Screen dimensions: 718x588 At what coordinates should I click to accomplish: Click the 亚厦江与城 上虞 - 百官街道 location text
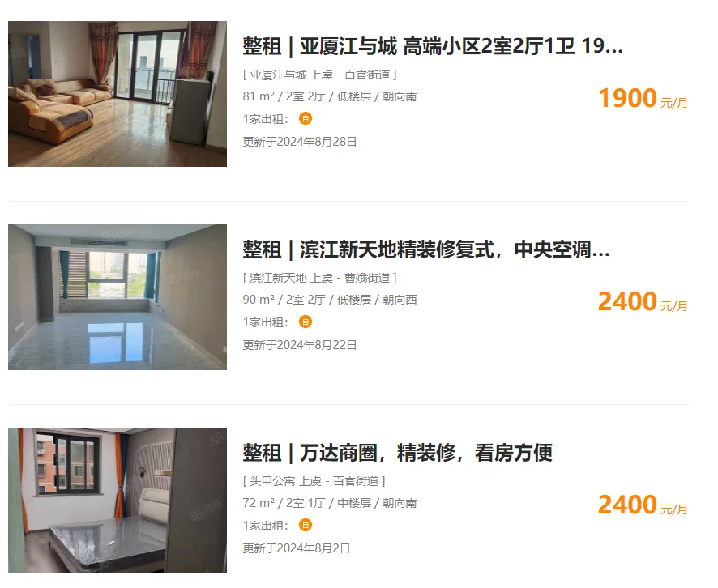319,75
